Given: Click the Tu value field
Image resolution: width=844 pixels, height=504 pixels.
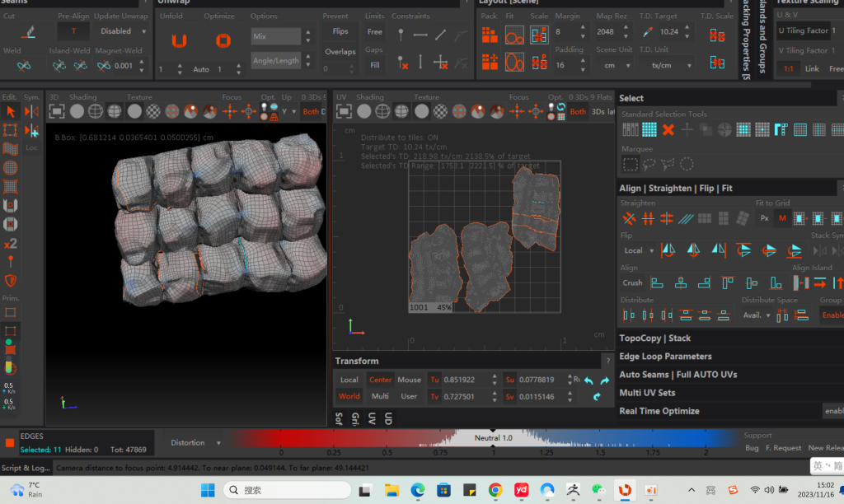Looking at the screenshot, I should [x=466, y=380].
